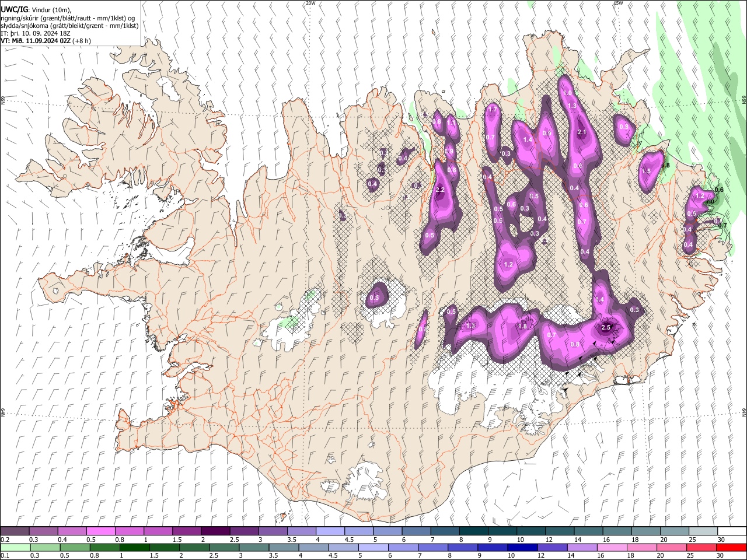Click the UWC/IG title text
Image resolution: width=747 pixels, height=560 pixels.
tap(14, 10)
